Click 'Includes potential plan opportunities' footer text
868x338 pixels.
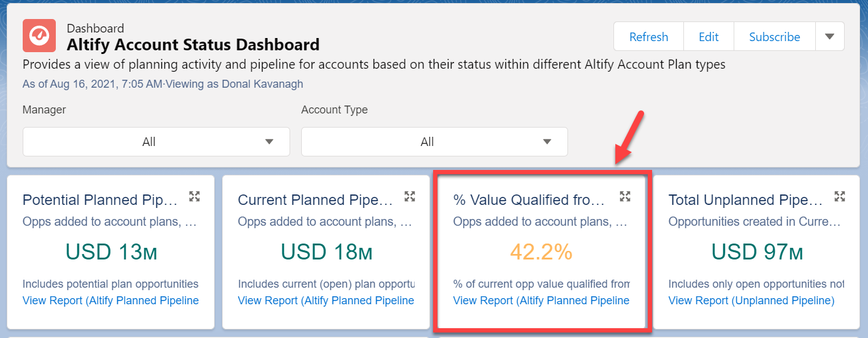pos(110,284)
